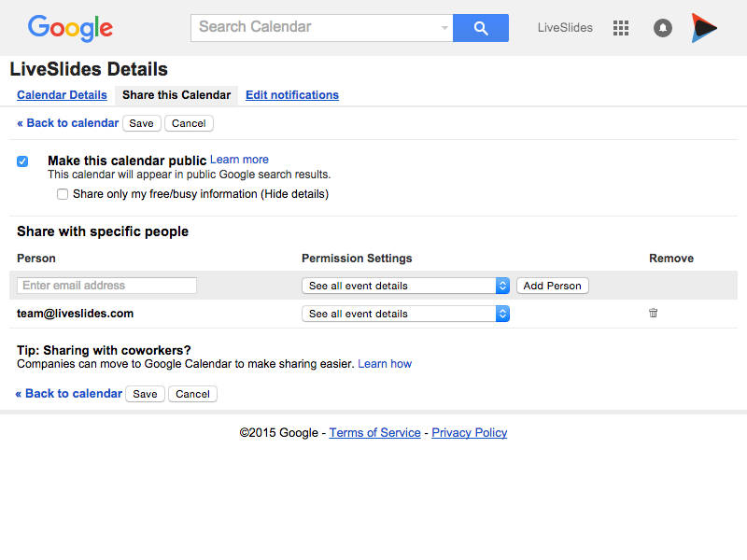The image size is (747, 560).
Task: Click the Person column header
Action: 36,259
